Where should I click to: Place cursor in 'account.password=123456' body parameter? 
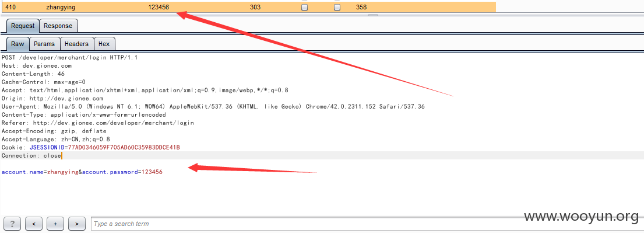click(122, 172)
